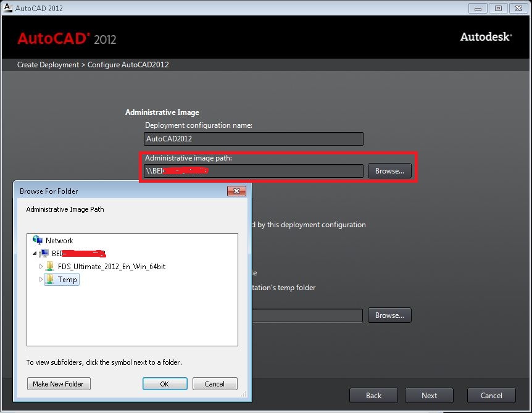
Task: Select the Network entry in folder tree
Action: pos(59,241)
